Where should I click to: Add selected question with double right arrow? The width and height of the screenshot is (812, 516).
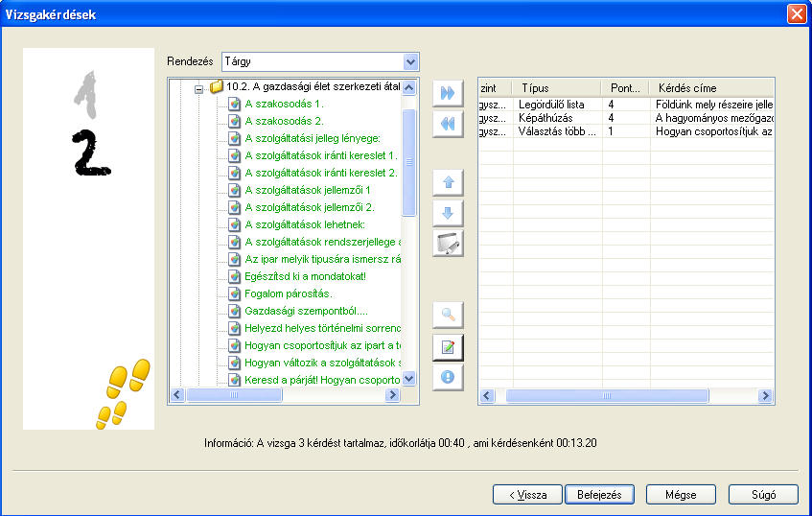tap(448, 93)
